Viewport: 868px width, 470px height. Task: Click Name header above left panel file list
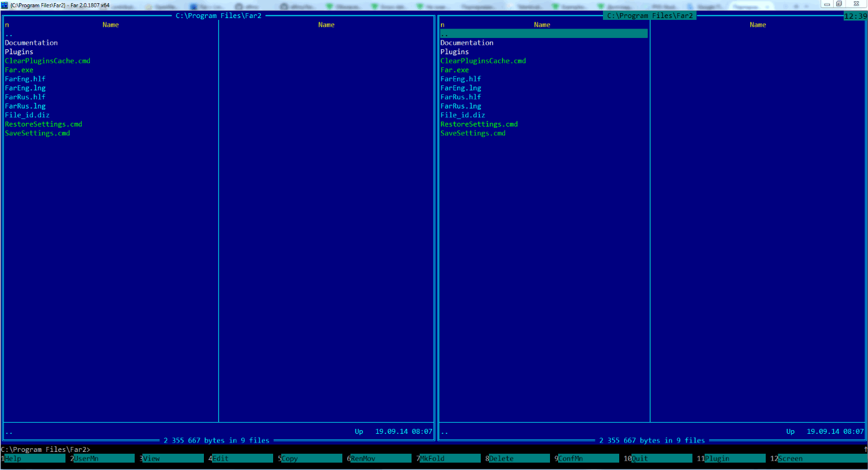110,25
